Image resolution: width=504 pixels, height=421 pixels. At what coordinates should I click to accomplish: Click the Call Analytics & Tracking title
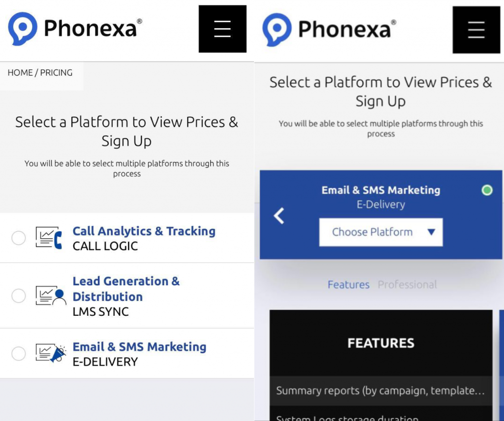coord(144,231)
